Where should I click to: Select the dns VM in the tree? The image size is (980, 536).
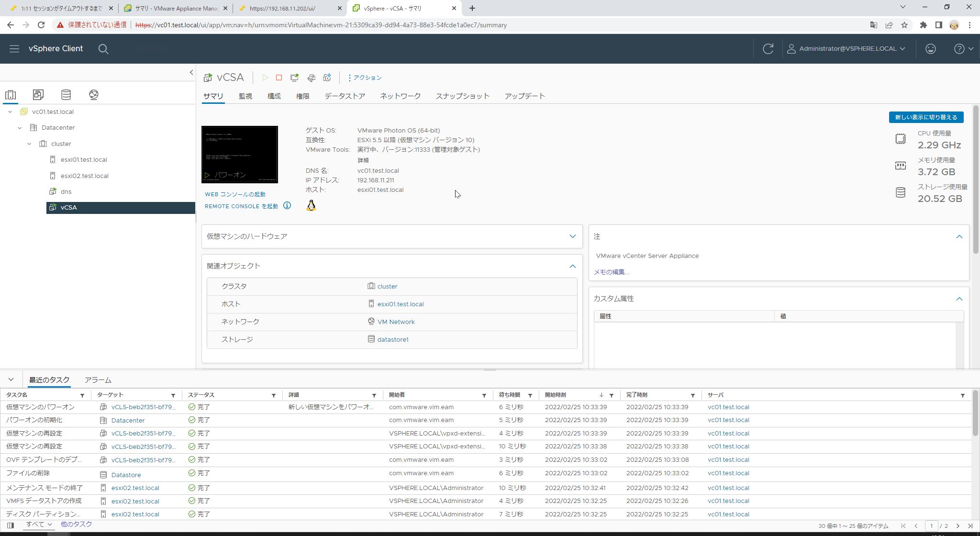(66, 192)
